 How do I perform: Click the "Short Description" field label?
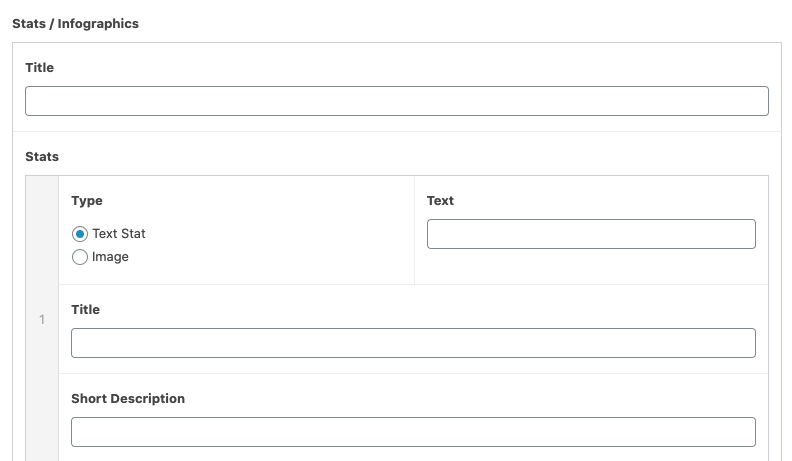pos(128,399)
